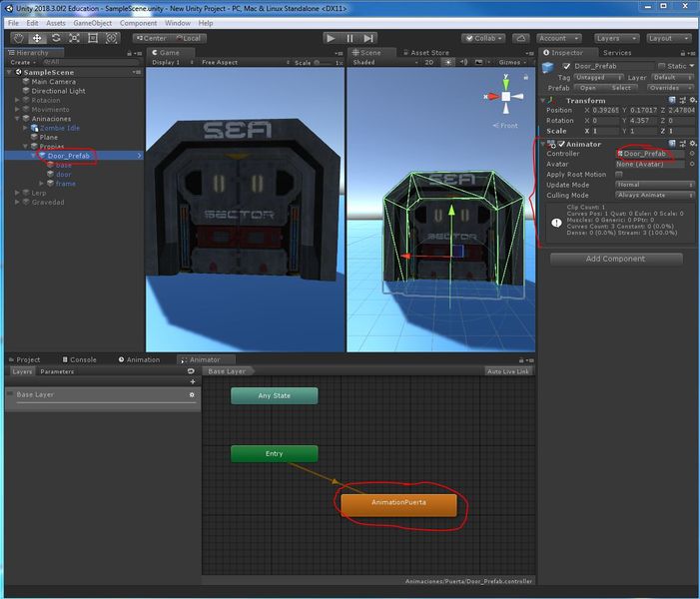Start Play mode
This screenshot has width=700, height=599.
click(x=331, y=38)
